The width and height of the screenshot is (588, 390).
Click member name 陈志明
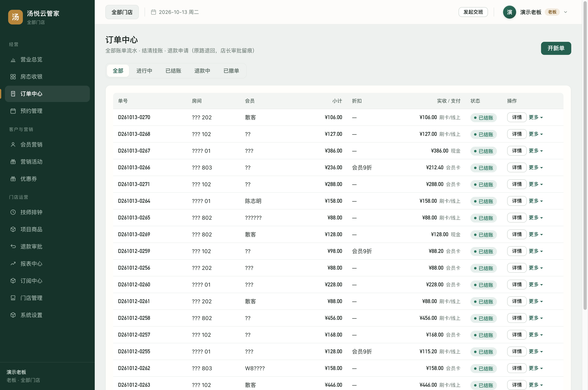tap(253, 201)
